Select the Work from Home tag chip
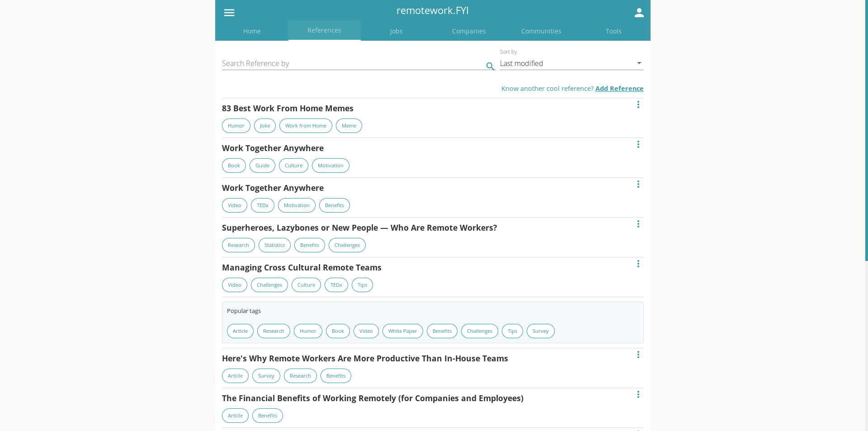This screenshot has width=868, height=431. click(x=306, y=126)
